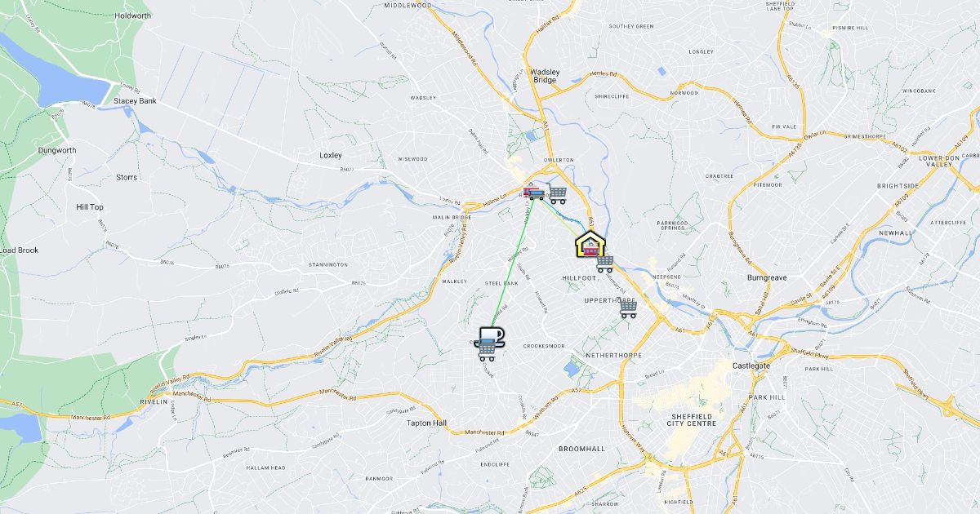Select the Broomhall district label
Image resolution: width=980 pixels, height=514 pixels.
click(x=581, y=450)
